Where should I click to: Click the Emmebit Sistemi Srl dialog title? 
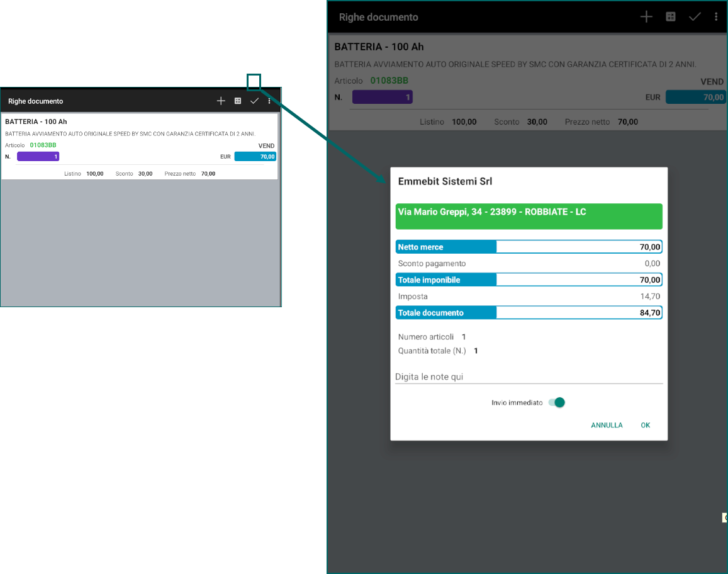445,181
